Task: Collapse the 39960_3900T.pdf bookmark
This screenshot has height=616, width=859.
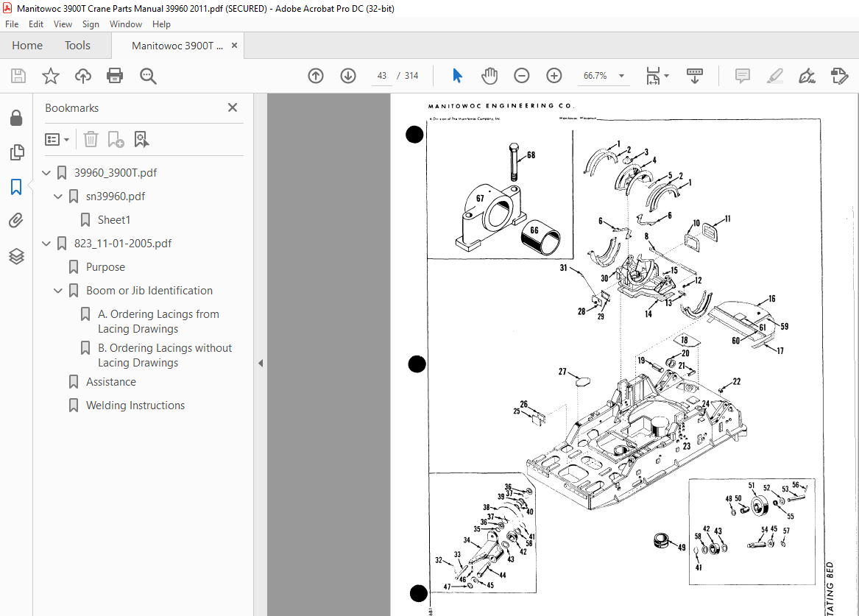Action: tap(46, 172)
